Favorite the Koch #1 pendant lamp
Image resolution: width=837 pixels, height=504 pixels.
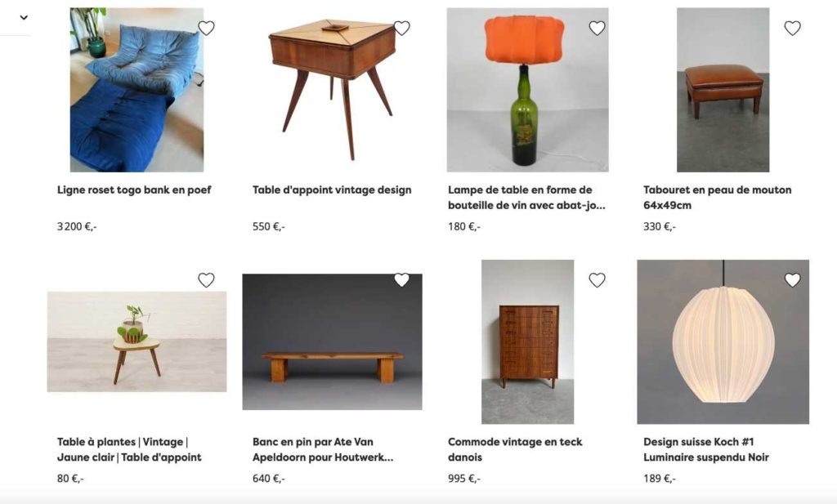tap(792, 280)
